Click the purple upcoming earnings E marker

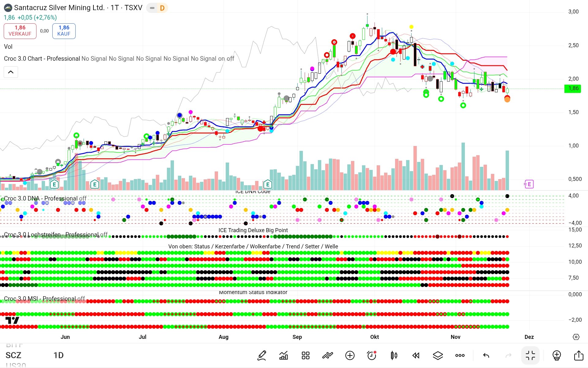tap(529, 184)
